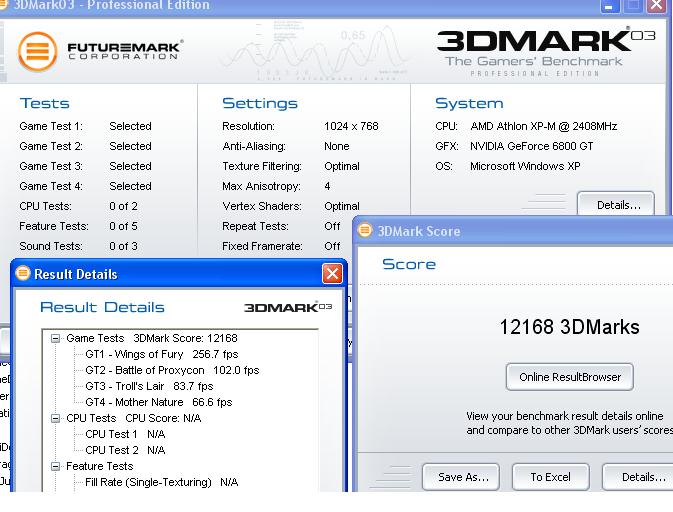This screenshot has width=673, height=512.
Task: Click the Texture Filtering value Optimal
Action: pos(342,166)
